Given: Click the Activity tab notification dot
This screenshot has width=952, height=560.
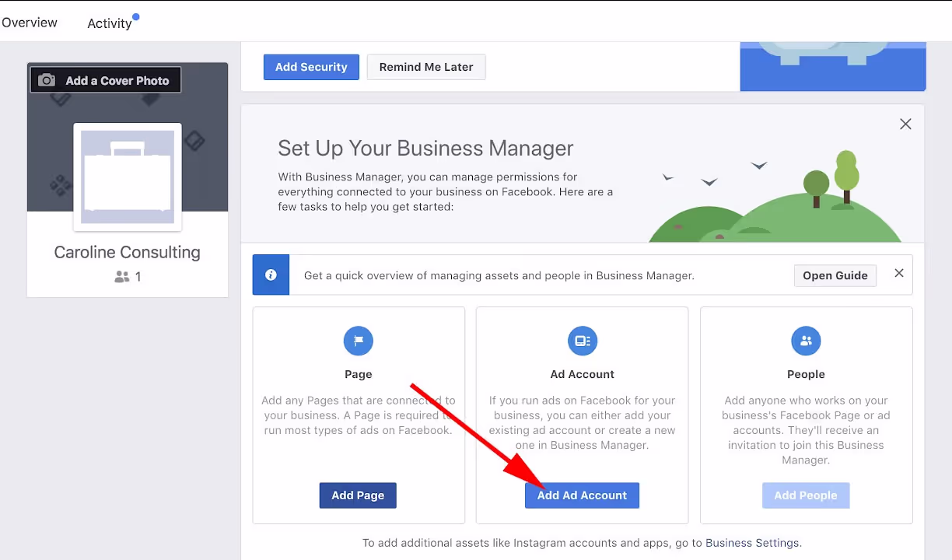Looking at the screenshot, I should pos(136,16).
